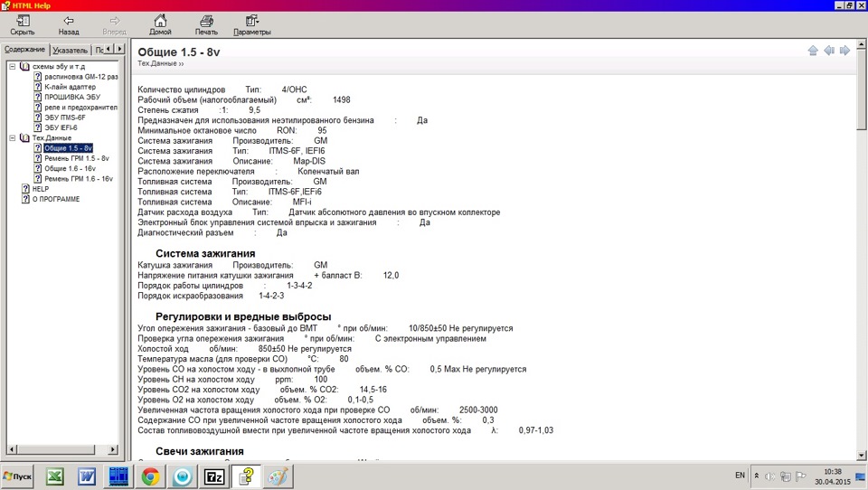Viewport: 868px width, 490px height.
Task: Open the 'реле и предохранители' topic
Action: coord(80,108)
